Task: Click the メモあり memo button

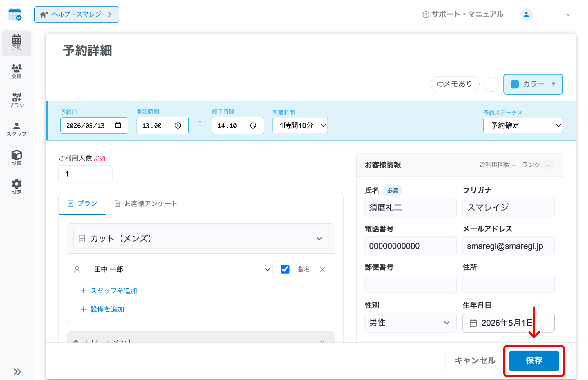Action: tap(455, 84)
